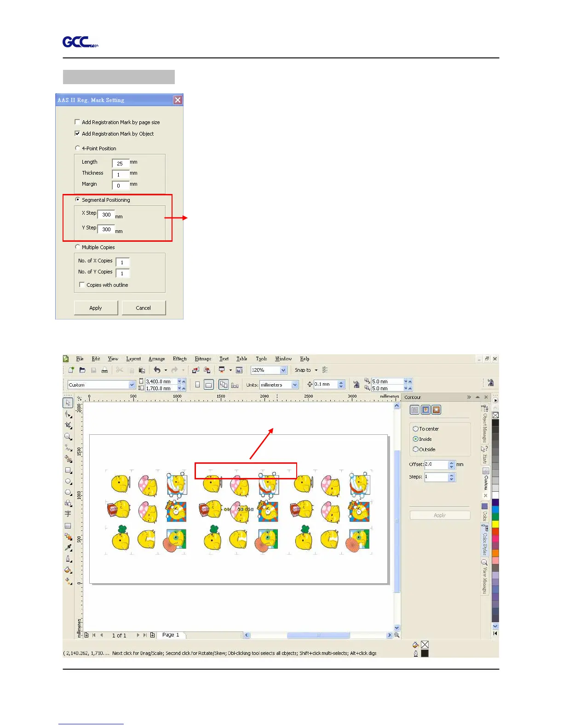This screenshot has height=728, width=563.
Task: Select the Zoom tool in toolbox
Action: tap(68, 437)
